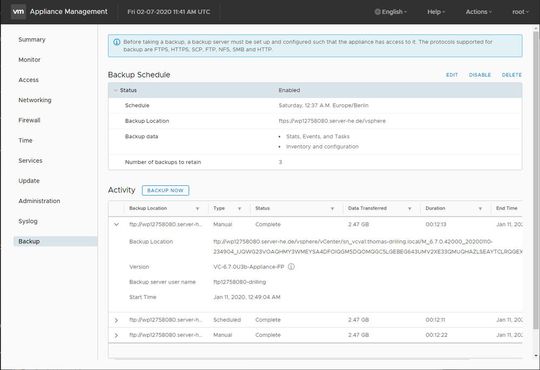
Task: Click the Backup Schedule heading
Action: (x=139, y=75)
